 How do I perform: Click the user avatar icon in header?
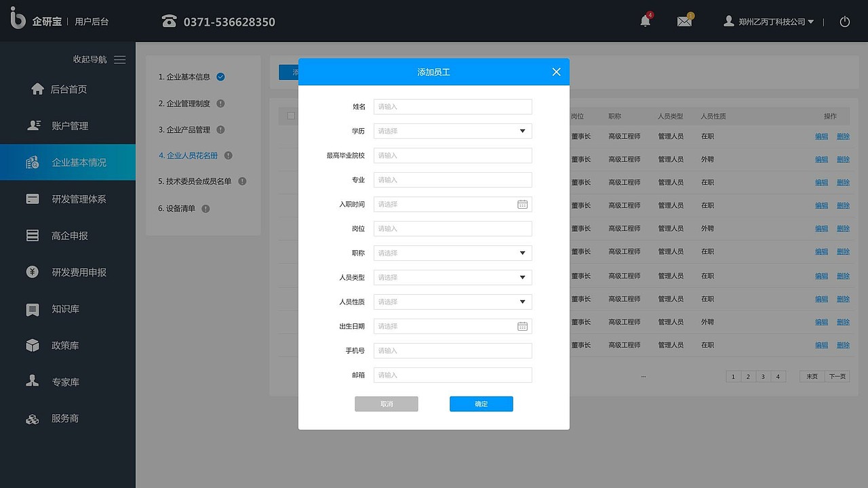click(729, 21)
